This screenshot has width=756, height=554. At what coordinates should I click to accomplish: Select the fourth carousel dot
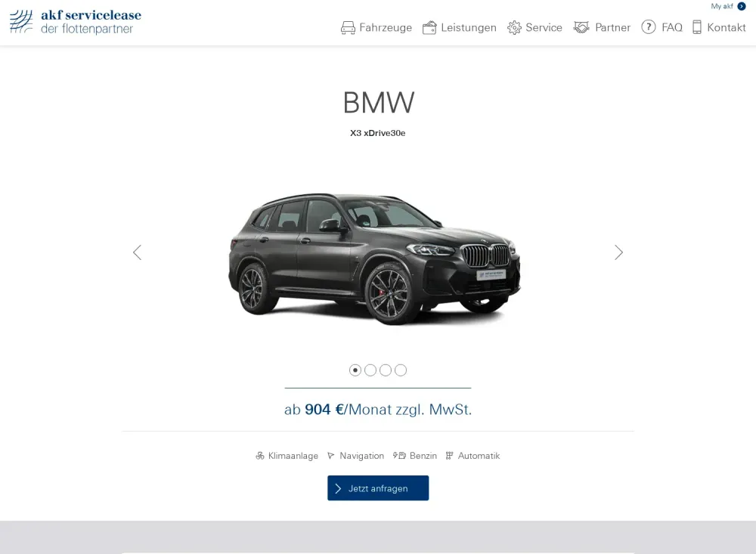[401, 370]
